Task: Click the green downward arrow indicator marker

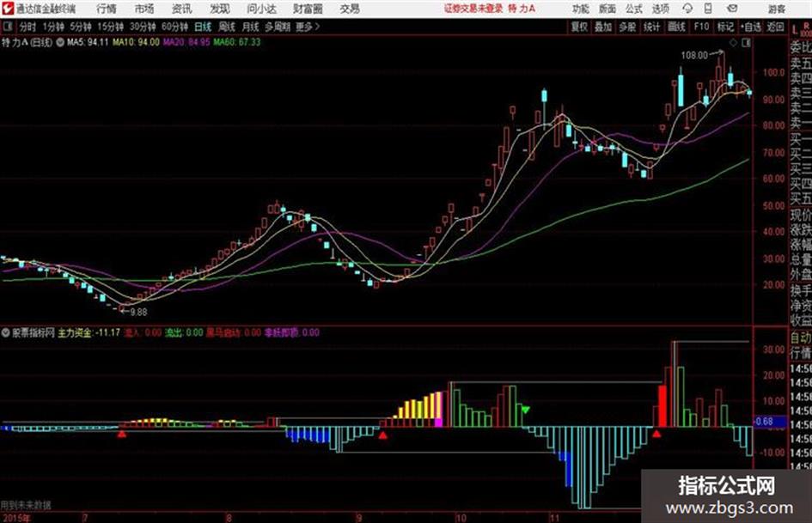Action: coord(526,410)
